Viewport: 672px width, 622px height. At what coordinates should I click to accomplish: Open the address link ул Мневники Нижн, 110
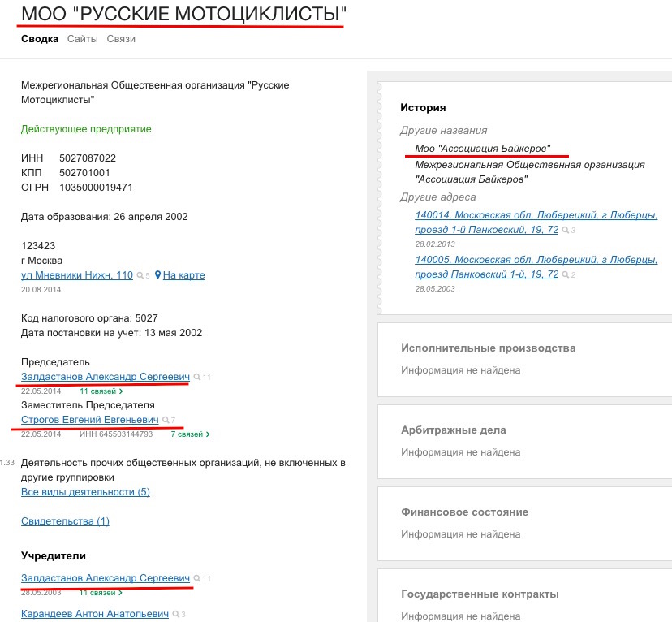(x=77, y=274)
